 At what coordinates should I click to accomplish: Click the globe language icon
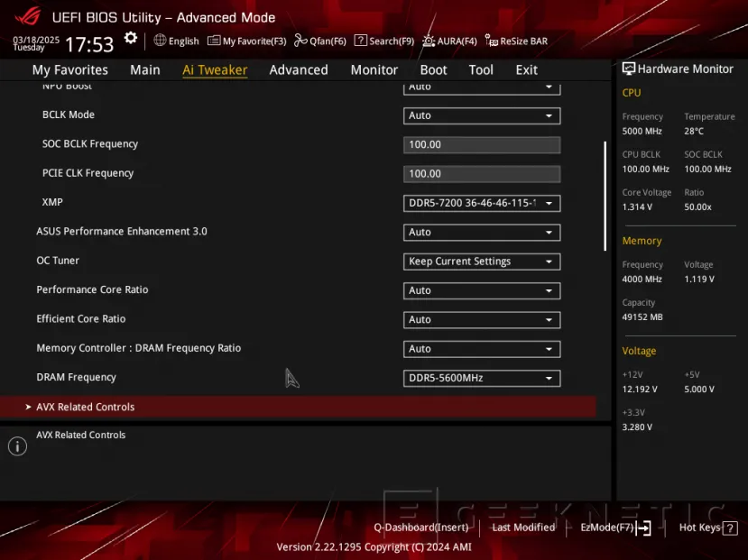(160, 41)
